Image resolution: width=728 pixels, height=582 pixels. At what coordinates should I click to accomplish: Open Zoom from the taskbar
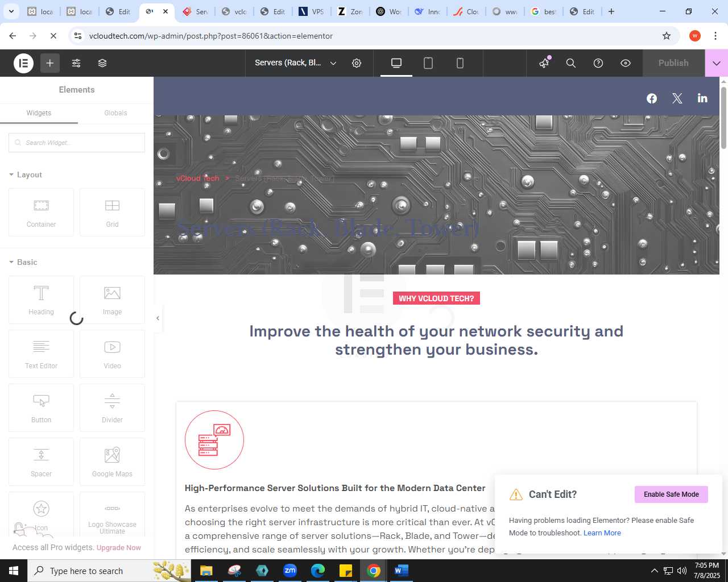(290, 571)
